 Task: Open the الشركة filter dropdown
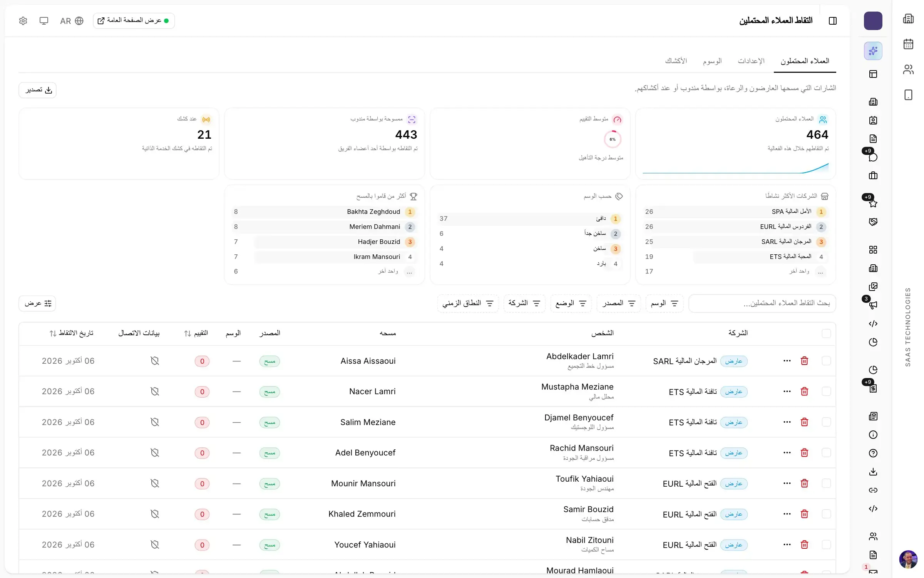pos(524,304)
